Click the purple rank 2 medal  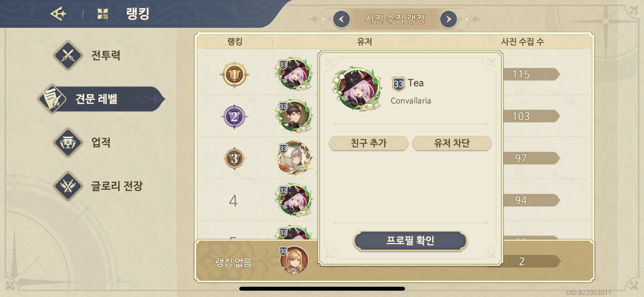click(234, 116)
